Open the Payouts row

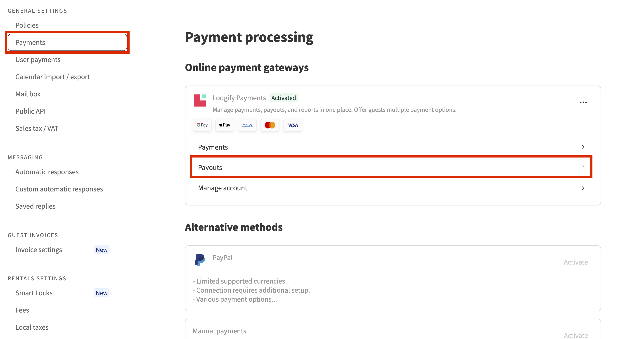391,167
